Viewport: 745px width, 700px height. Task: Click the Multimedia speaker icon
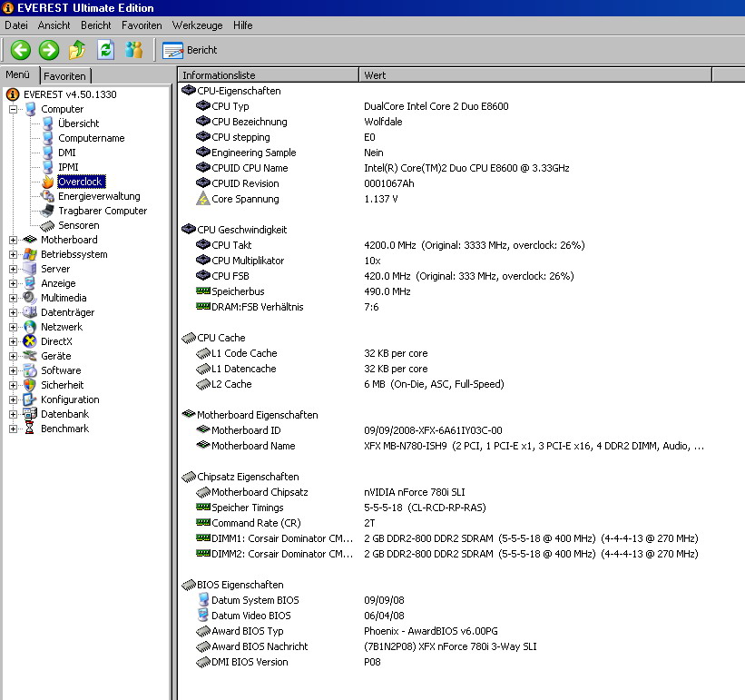pyautogui.click(x=29, y=298)
